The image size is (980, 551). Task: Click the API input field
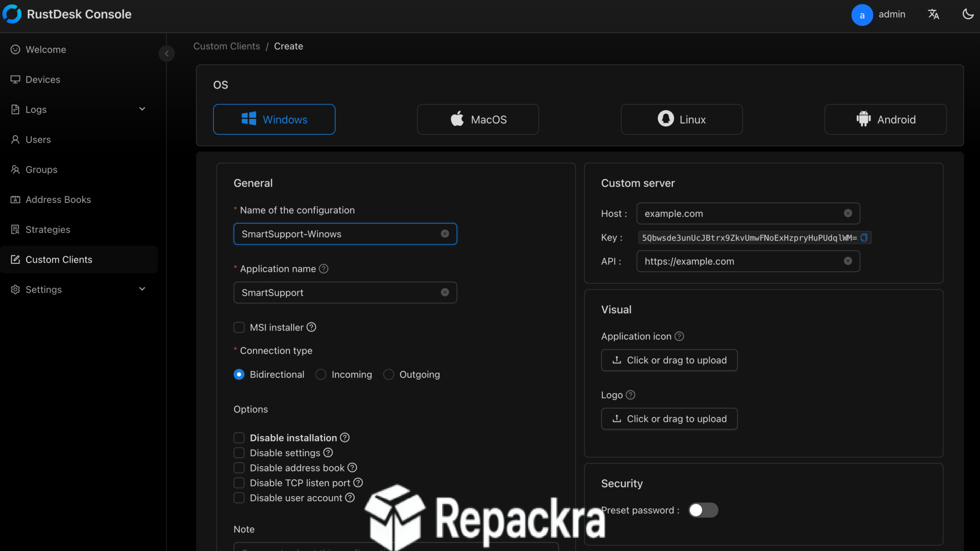pos(748,261)
